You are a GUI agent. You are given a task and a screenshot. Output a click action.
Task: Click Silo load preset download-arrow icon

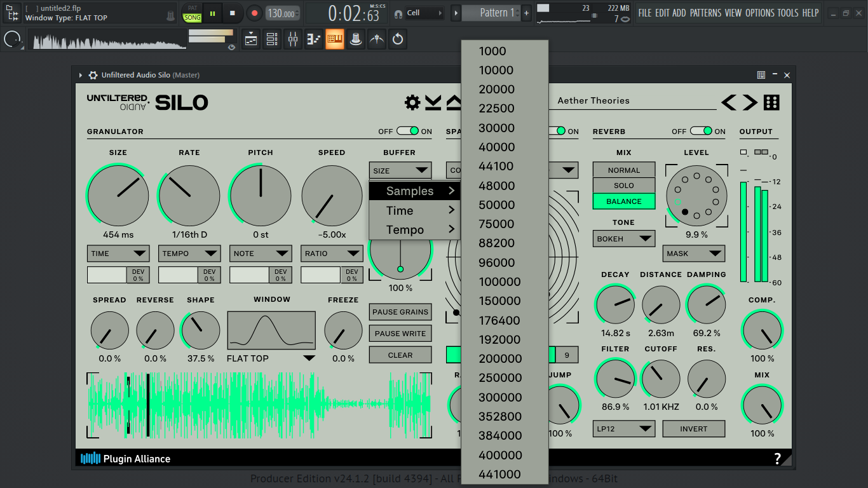433,102
